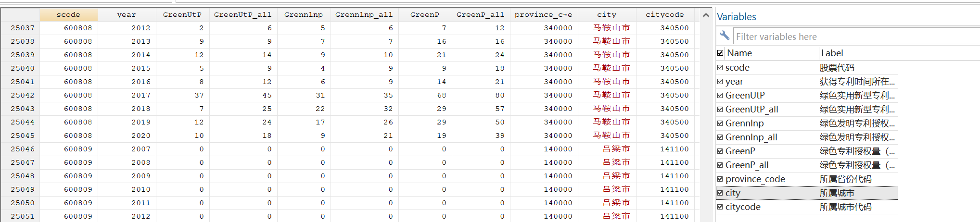This screenshot has height=222, width=980.
Task: Click the Variables panel title
Action: pos(736,17)
